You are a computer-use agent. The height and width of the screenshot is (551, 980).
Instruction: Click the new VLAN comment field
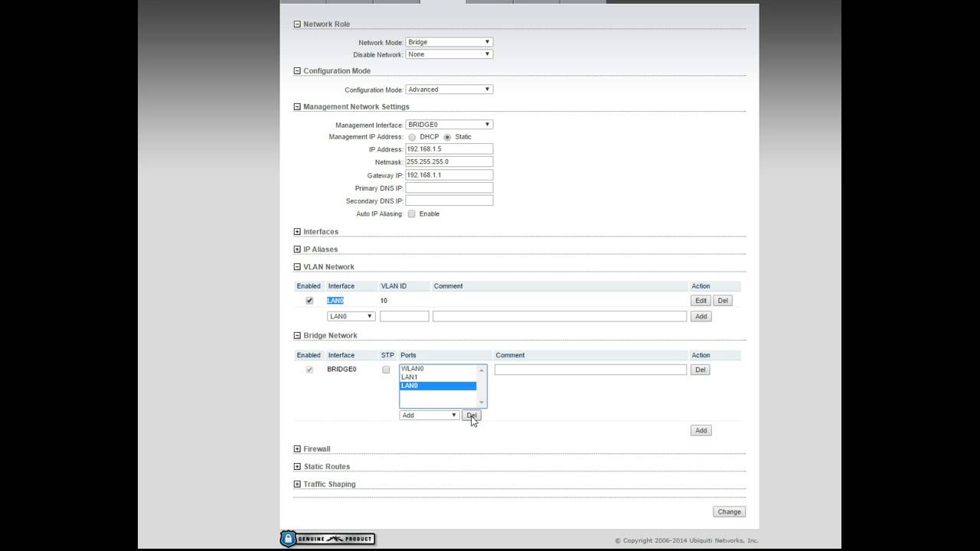[x=560, y=316]
